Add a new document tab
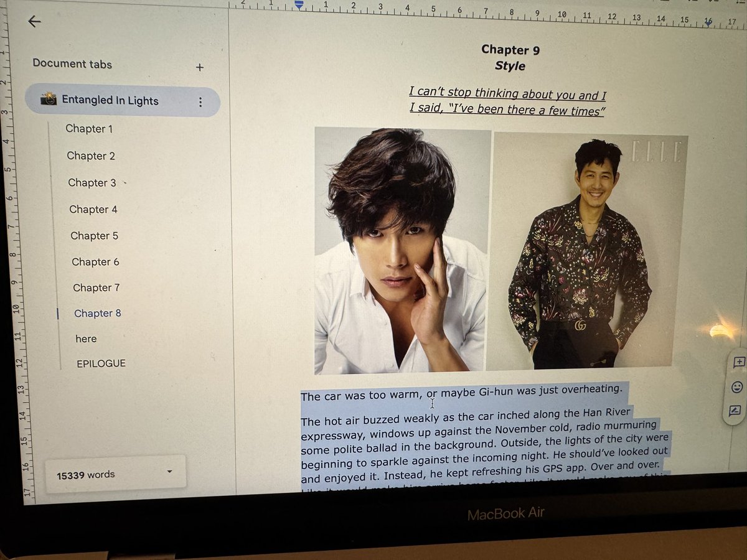Screen dimensions: 747x560 click(200, 67)
